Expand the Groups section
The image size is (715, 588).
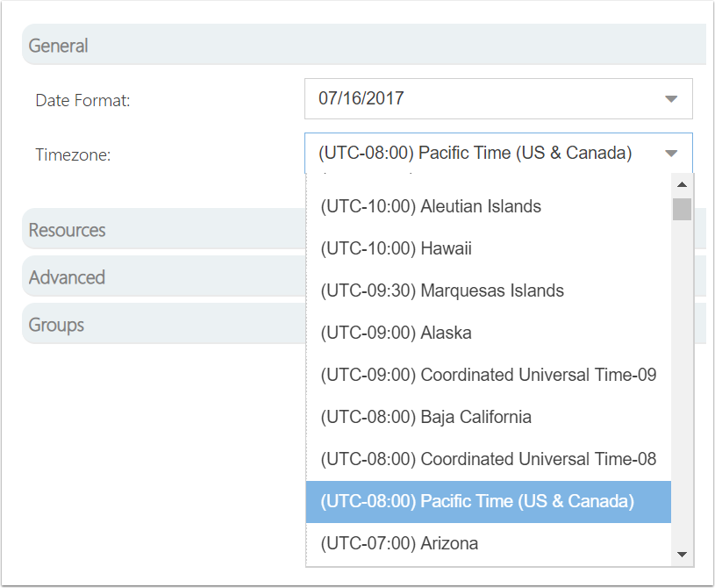[x=164, y=325]
